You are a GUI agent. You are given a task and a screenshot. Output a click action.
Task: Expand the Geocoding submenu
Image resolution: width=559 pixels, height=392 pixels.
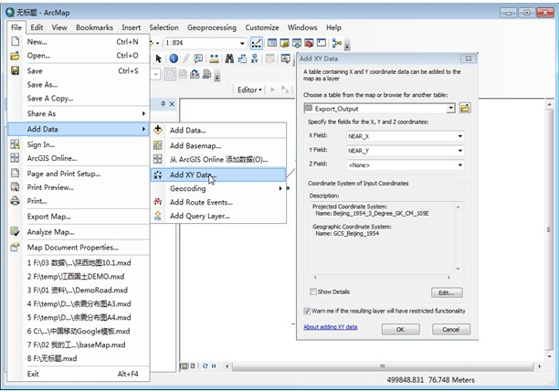(218, 188)
